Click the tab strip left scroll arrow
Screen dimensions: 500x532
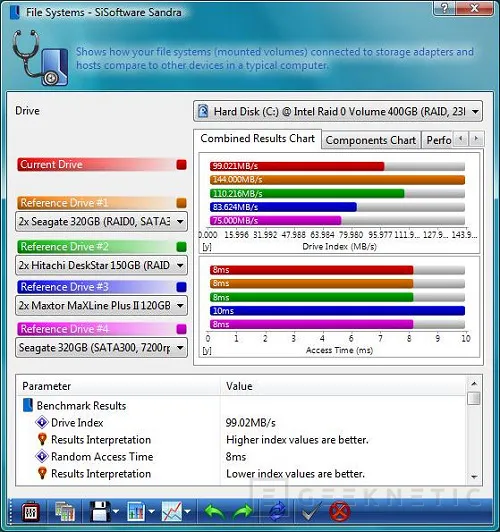click(x=460, y=139)
